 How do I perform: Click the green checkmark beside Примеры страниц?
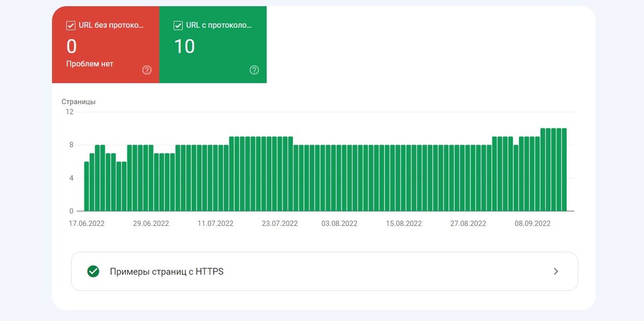[x=93, y=272]
